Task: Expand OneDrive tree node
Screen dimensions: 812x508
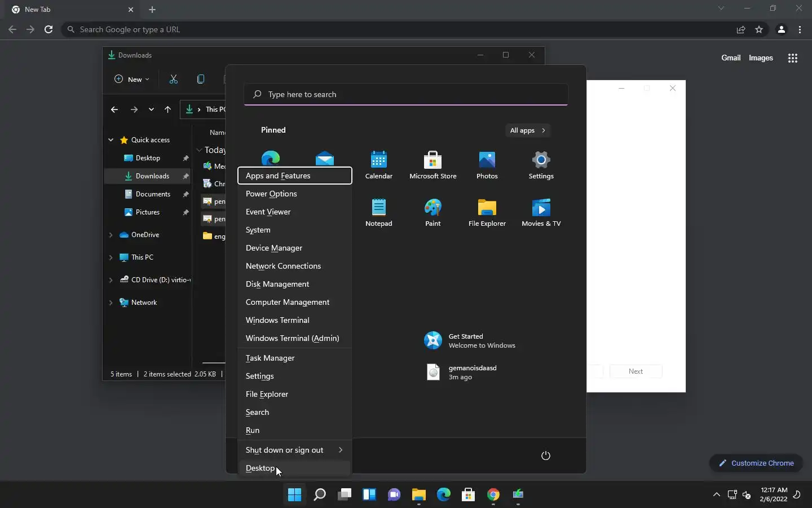Action: click(111, 235)
